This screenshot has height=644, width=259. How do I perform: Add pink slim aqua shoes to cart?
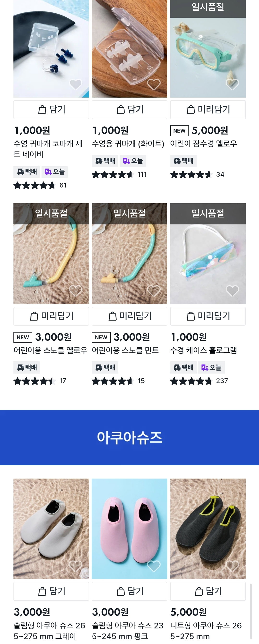tap(129, 591)
